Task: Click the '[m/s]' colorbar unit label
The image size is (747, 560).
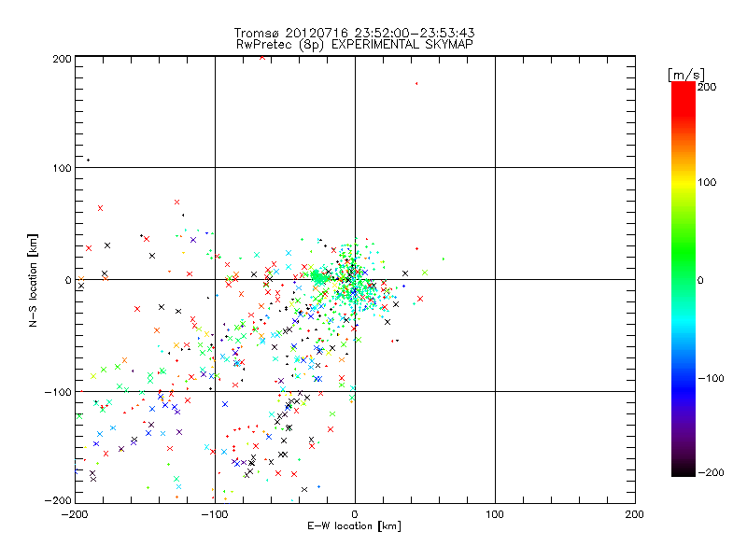Action: 686,75
